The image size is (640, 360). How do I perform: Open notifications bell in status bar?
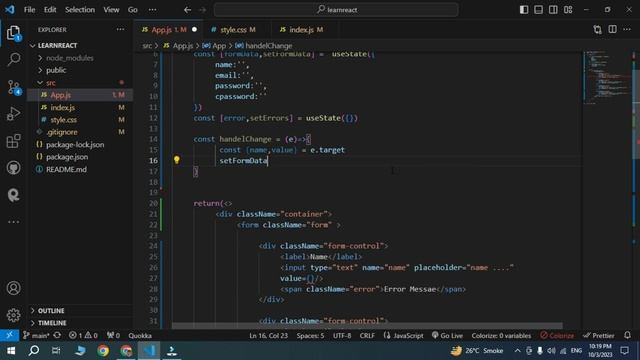(x=627, y=336)
